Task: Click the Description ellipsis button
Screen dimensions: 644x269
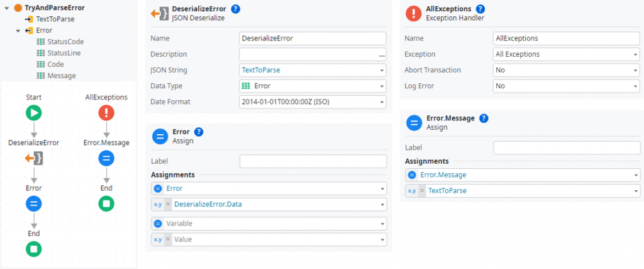Action: (x=381, y=55)
